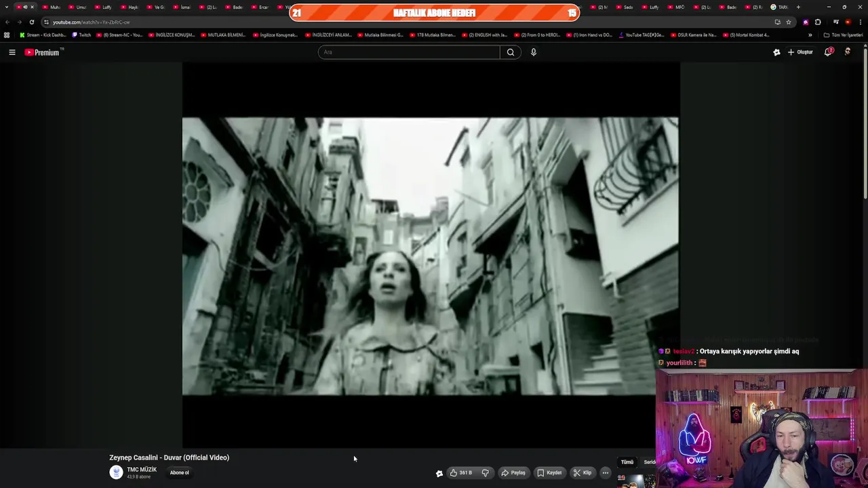The height and width of the screenshot is (488, 868).
Task: Click the video title Zeynep Casalini - Duvar
Action: (169, 457)
